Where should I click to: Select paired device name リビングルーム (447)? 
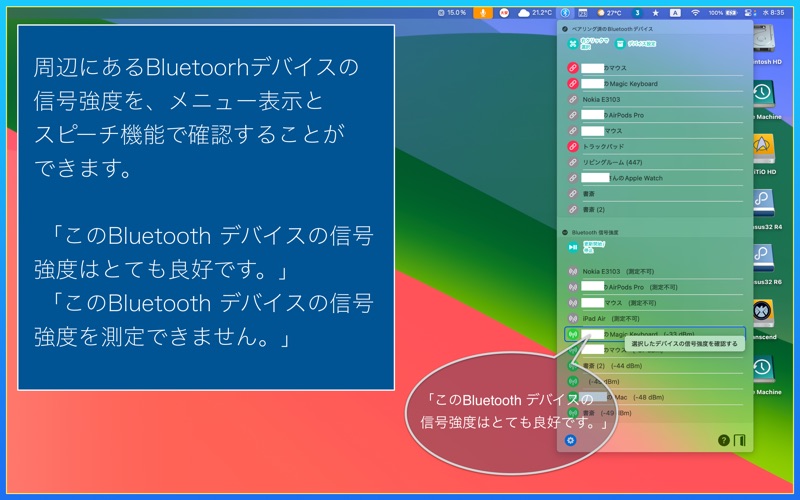tap(612, 162)
